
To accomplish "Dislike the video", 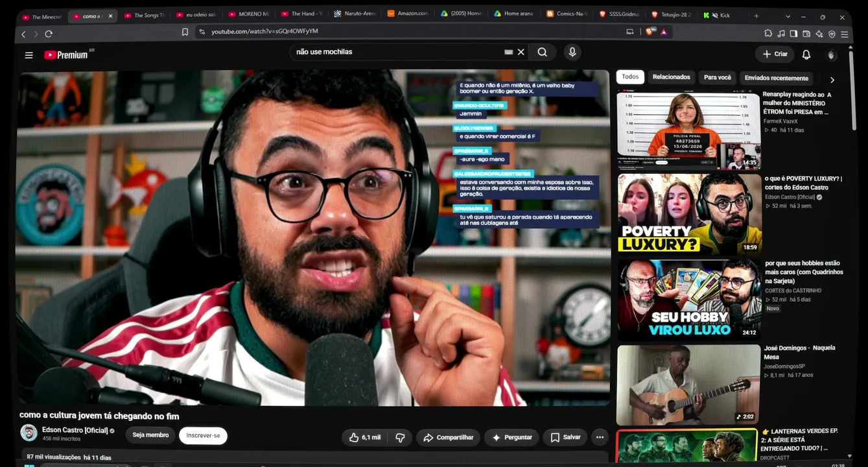I will pos(400,438).
